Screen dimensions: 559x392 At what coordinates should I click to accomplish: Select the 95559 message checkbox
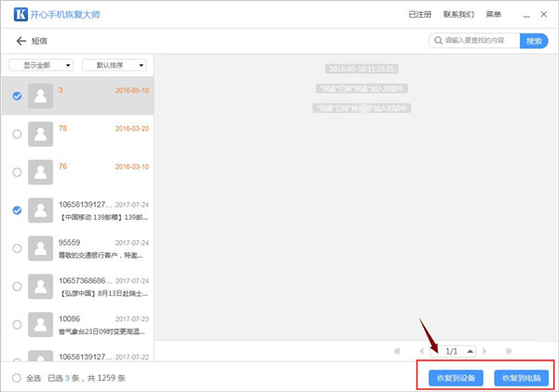click(x=17, y=249)
